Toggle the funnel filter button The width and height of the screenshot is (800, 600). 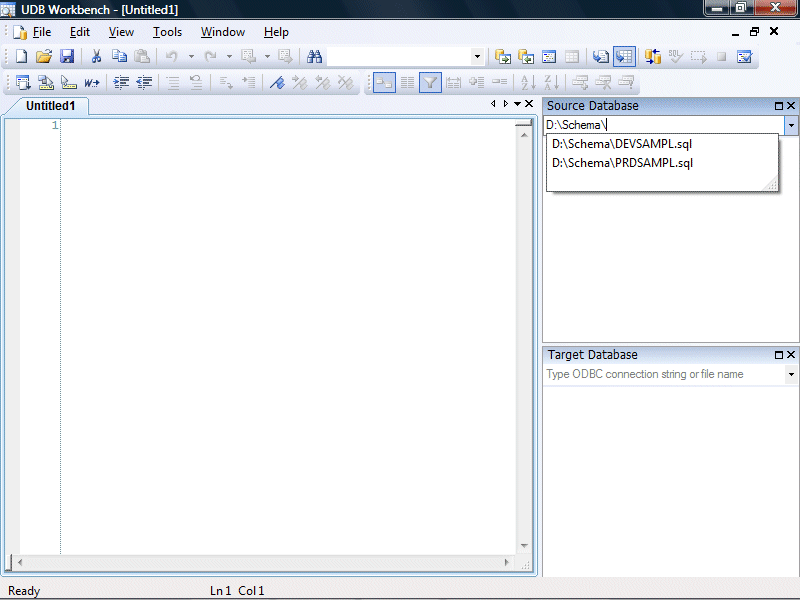[430, 82]
